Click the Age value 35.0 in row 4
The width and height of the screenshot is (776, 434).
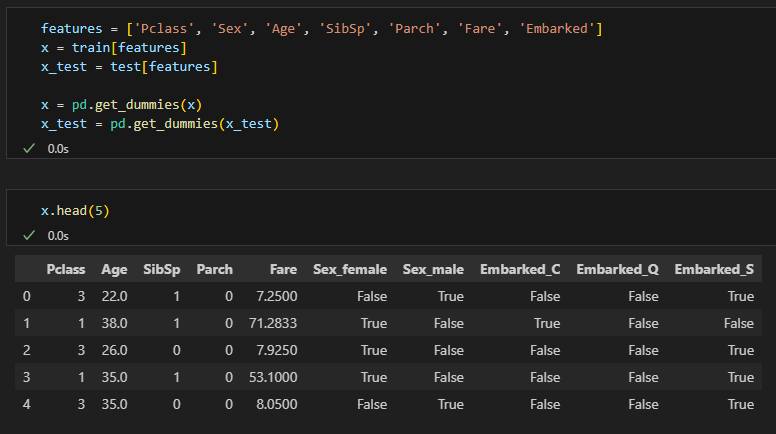point(114,404)
